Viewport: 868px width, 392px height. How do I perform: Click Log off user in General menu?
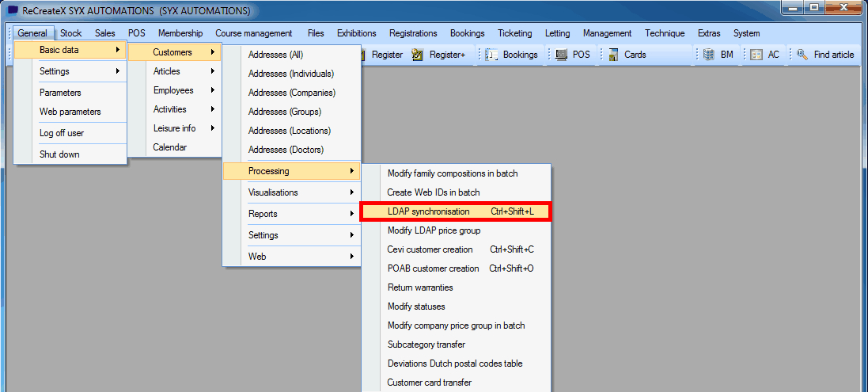[x=62, y=133]
